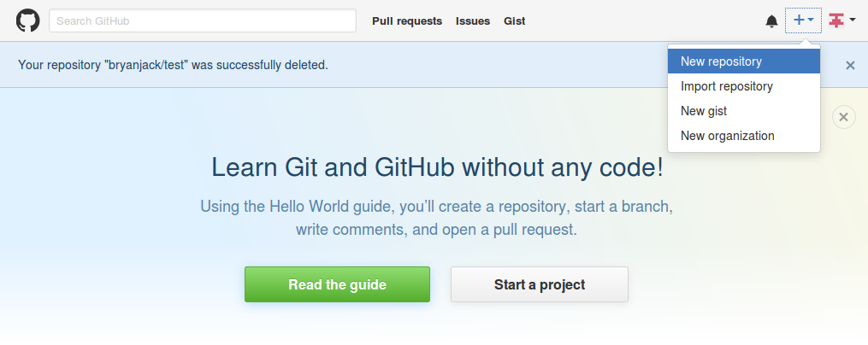Viewport: 868px width, 345px height.
Task: Open the GitHub Octocat logo homepage
Action: [x=27, y=20]
